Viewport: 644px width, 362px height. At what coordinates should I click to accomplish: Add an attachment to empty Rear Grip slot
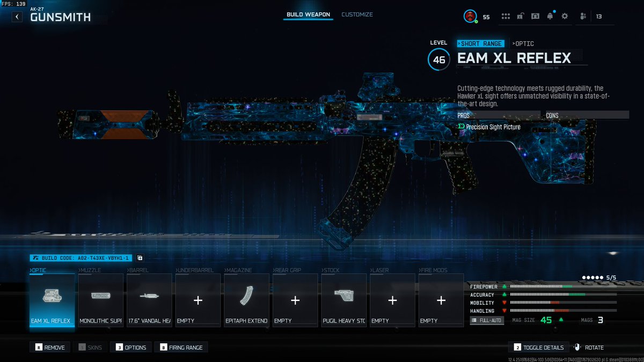[x=295, y=300]
